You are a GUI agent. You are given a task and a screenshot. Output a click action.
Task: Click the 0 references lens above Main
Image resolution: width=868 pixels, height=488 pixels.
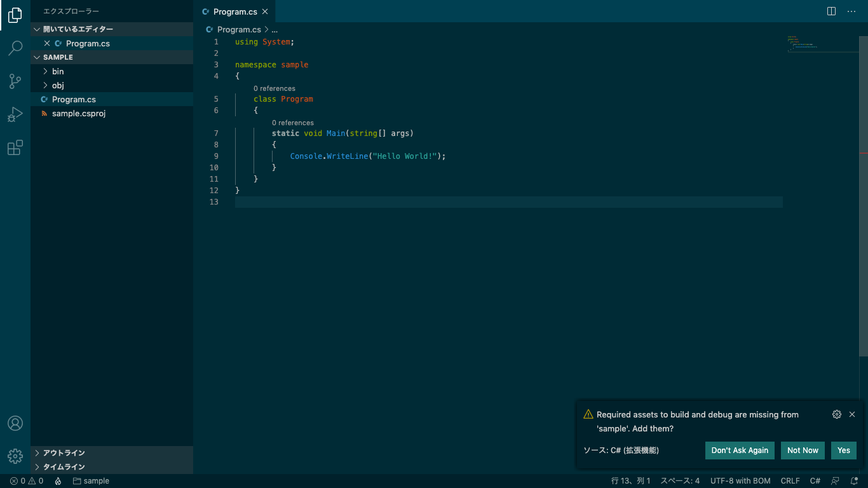[x=293, y=123]
